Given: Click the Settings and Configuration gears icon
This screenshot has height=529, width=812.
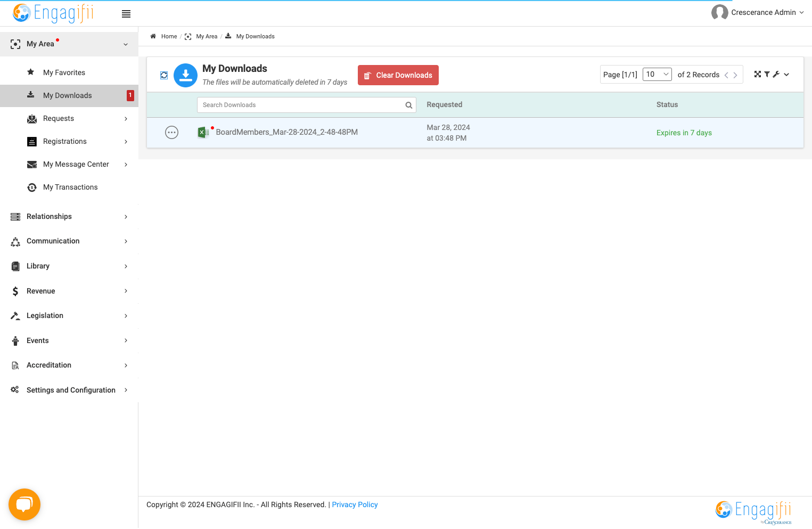Looking at the screenshot, I should [15, 390].
